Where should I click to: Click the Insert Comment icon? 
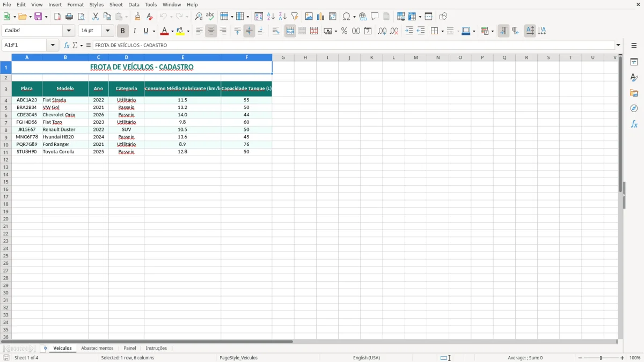375,17
